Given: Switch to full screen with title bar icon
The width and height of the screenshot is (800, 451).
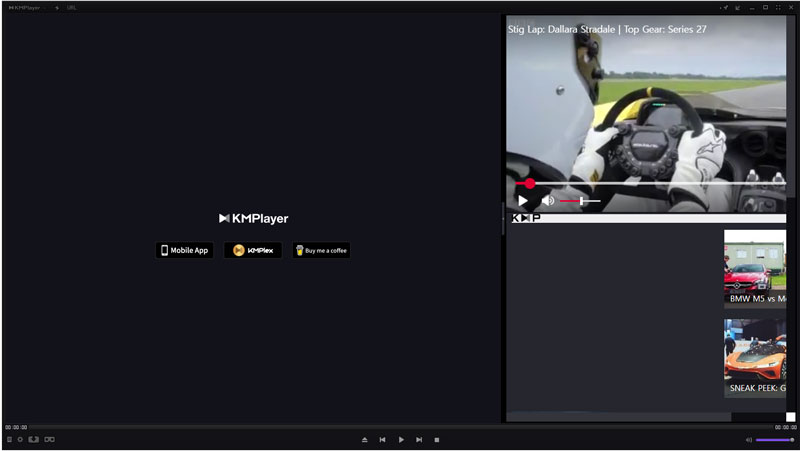Looking at the screenshot, I should coord(778,8).
